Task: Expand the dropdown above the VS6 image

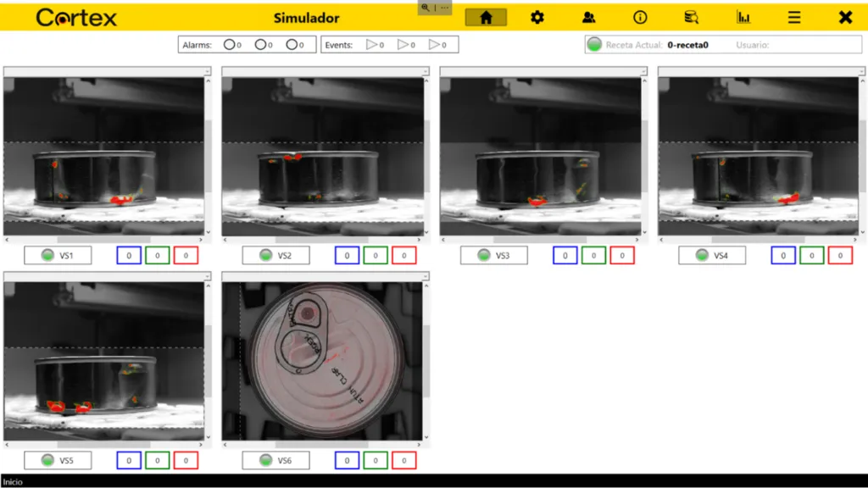Action: tap(426, 277)
